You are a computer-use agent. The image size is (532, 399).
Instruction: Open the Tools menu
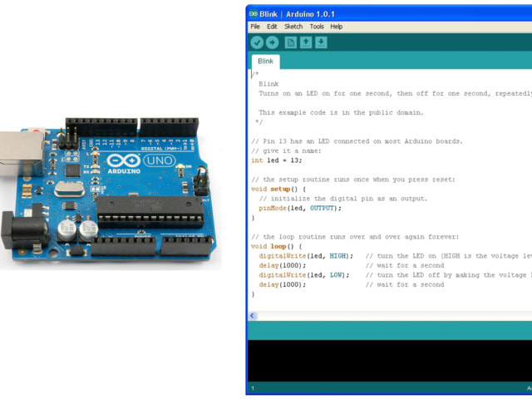tap(317, 27)
